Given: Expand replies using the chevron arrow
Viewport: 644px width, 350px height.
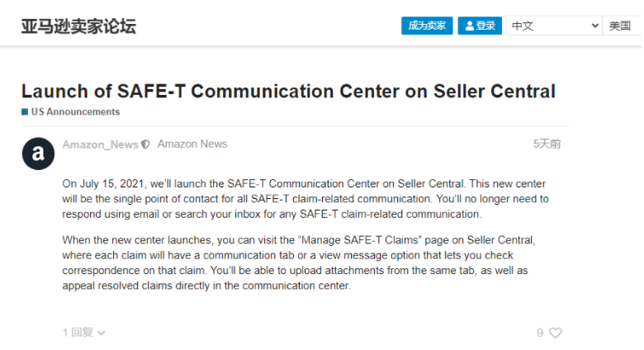Looking at the screenshot, I should [x=102, y=333].
